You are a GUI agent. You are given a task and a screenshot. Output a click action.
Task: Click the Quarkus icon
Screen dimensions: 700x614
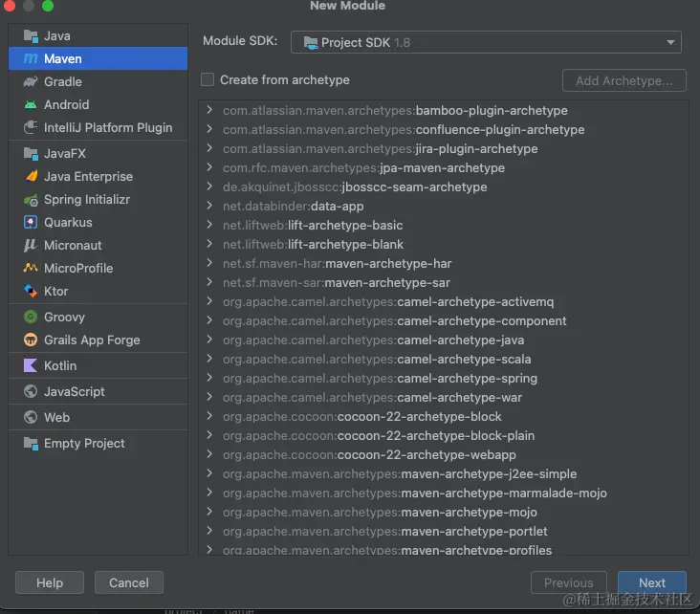[31, 223]
